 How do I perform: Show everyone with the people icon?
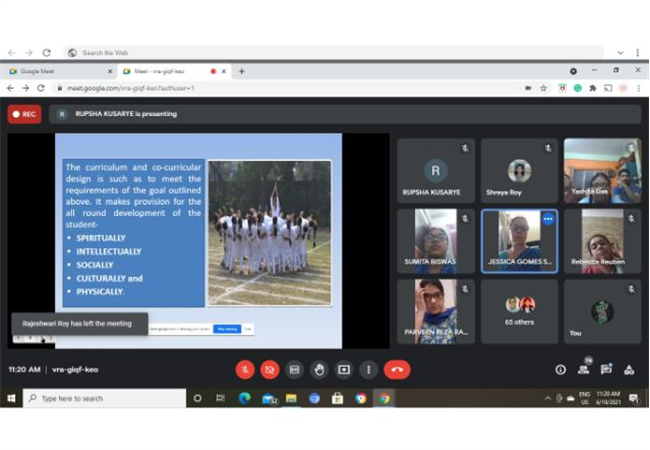coord(584,369)
